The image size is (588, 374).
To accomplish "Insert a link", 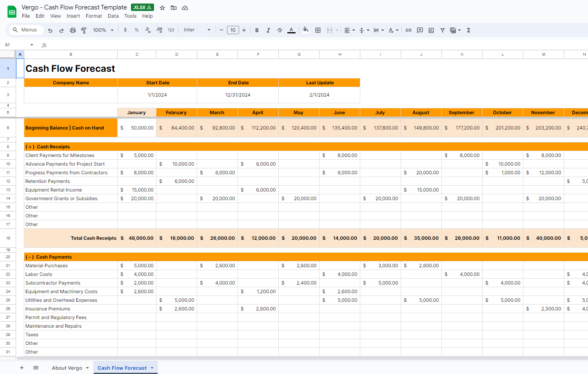I will tap(408, 30).
